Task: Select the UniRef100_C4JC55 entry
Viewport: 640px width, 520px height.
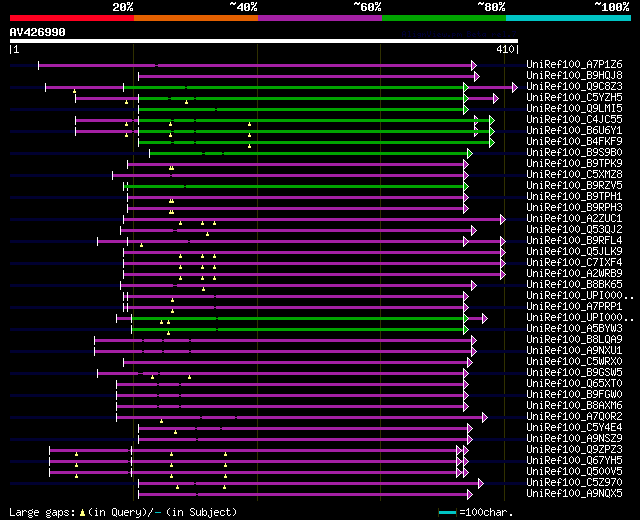Action: click(574, 120)
